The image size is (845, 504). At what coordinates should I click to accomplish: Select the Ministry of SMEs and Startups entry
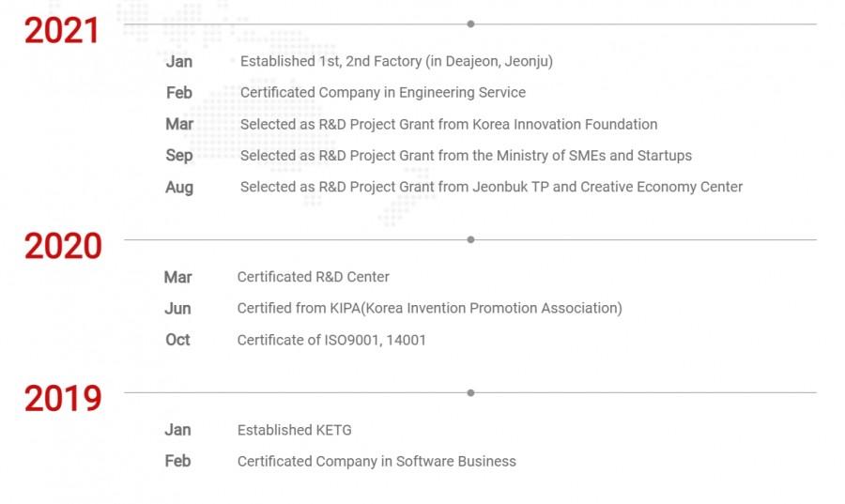466,156
